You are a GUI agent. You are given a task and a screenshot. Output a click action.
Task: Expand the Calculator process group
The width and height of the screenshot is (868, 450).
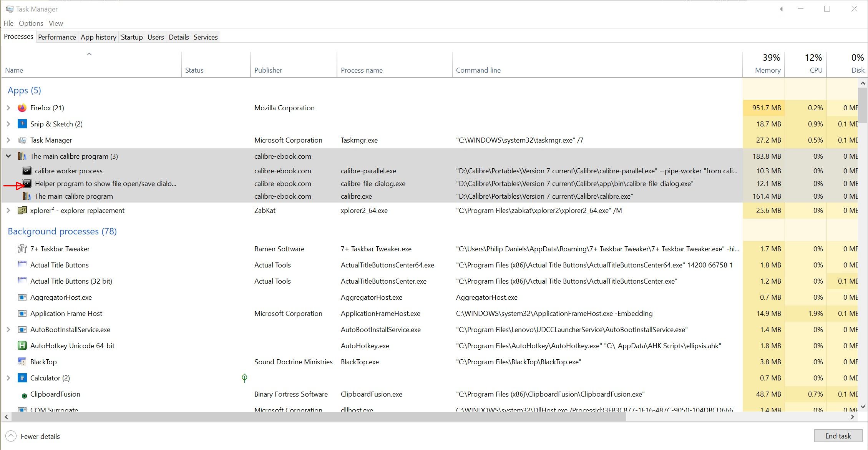click(8, 378)
